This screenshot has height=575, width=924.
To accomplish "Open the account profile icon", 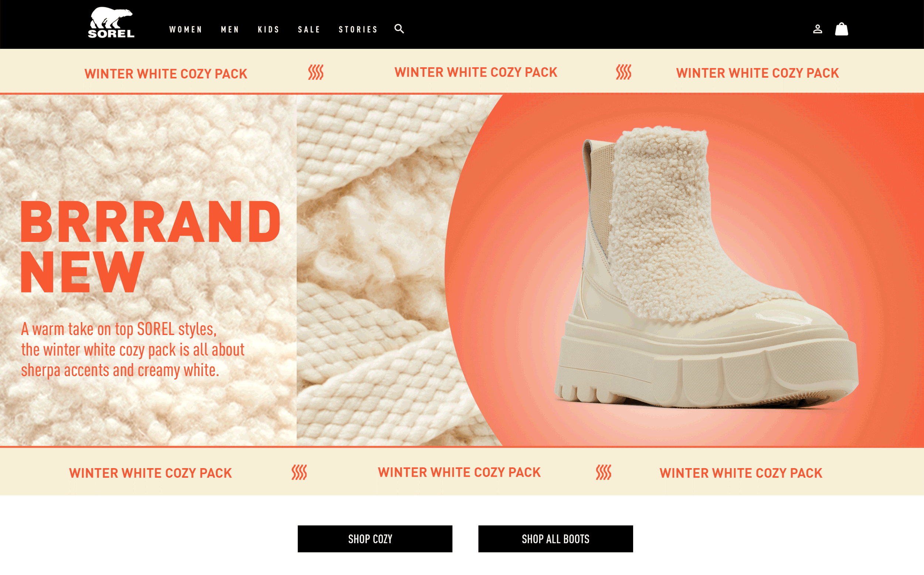I will 818,29.
